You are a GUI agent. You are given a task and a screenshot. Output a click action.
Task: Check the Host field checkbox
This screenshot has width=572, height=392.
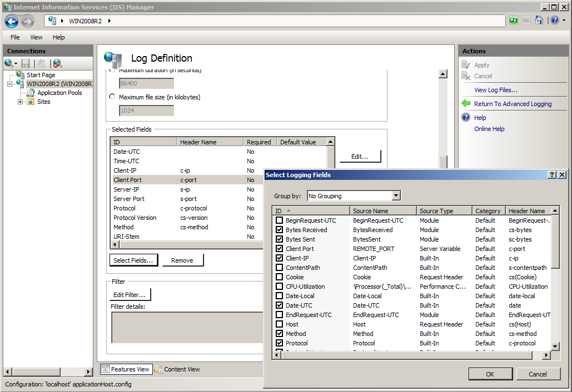click(280, 324)
